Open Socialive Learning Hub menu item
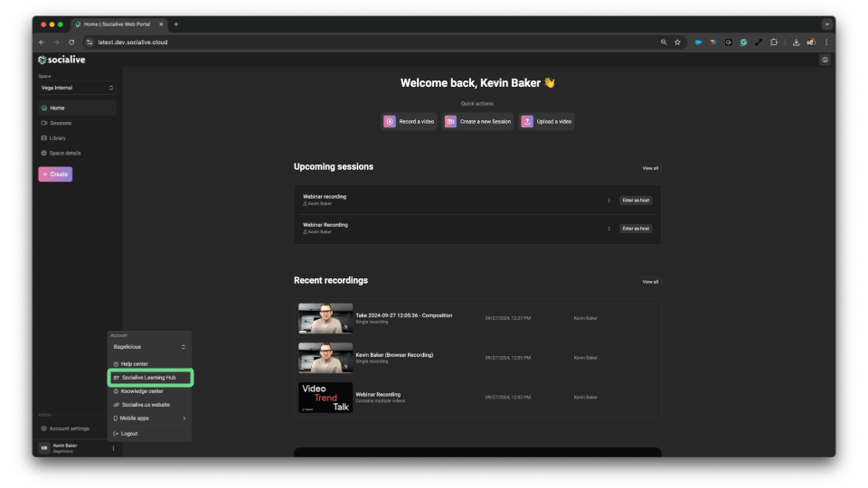The image size is (868, 488). click(x=150, y=378)
